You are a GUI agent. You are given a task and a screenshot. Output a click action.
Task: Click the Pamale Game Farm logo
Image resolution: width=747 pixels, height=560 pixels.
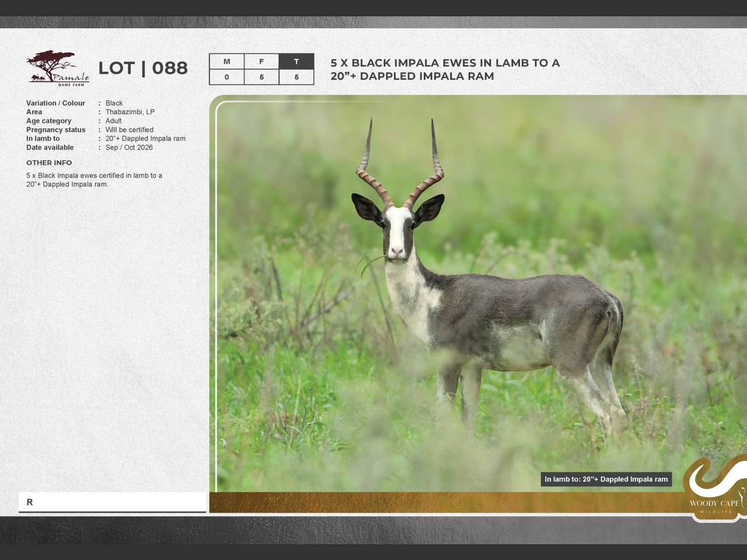57,68
